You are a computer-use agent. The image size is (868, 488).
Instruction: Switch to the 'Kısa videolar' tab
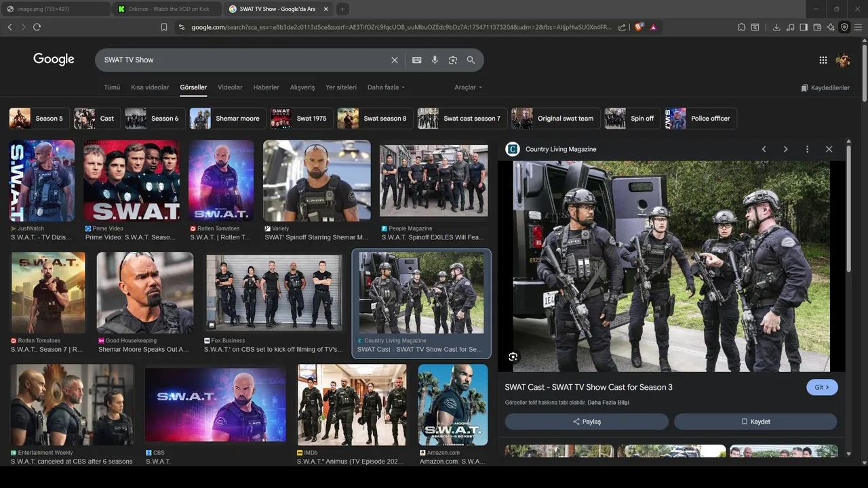150,87
